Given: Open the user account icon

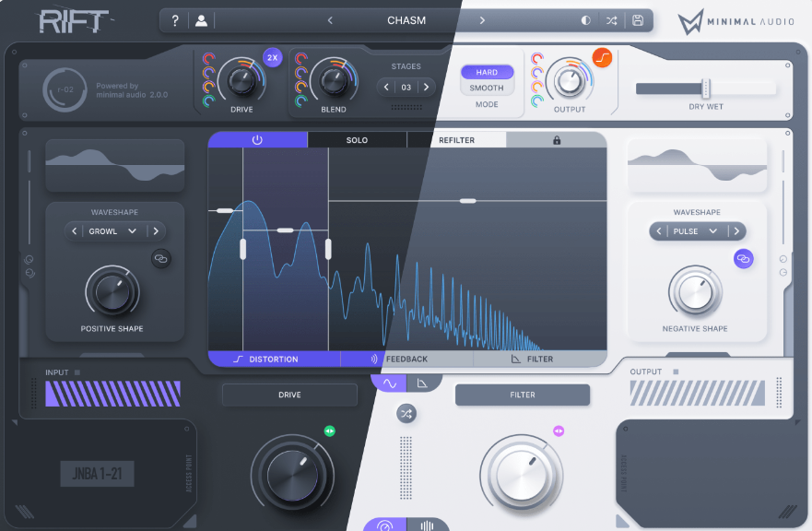Looking at the screenshot, I should coord(202,20).
